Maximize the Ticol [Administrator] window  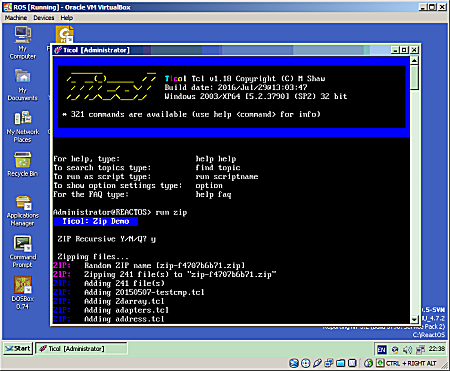pyautogui.click(x=404, y=50)
